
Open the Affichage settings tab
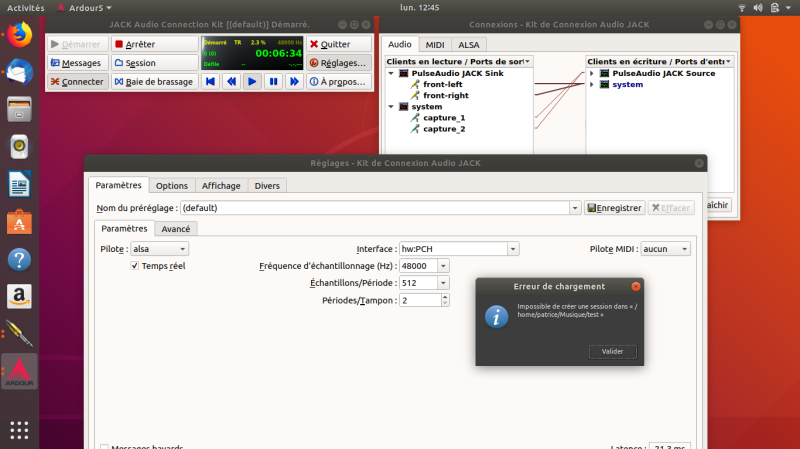(x=221, y=186)
